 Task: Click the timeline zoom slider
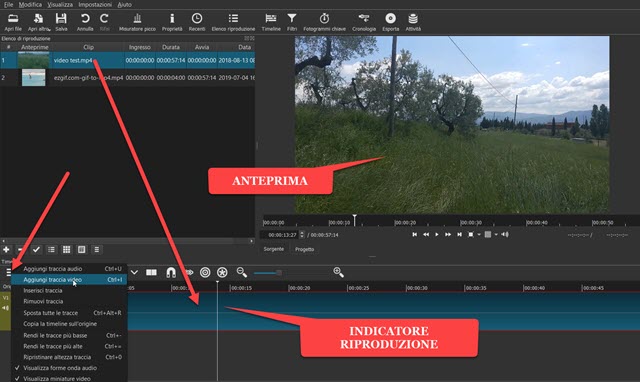point(268,273)
